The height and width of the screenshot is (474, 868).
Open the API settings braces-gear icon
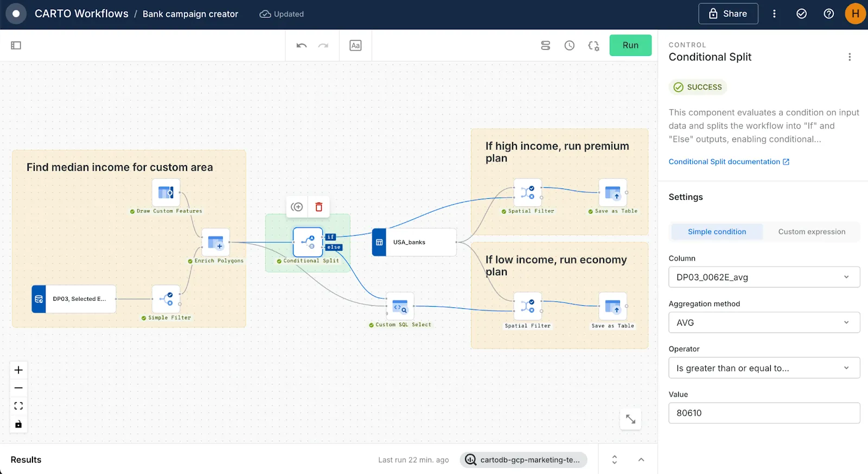point(593,46)
